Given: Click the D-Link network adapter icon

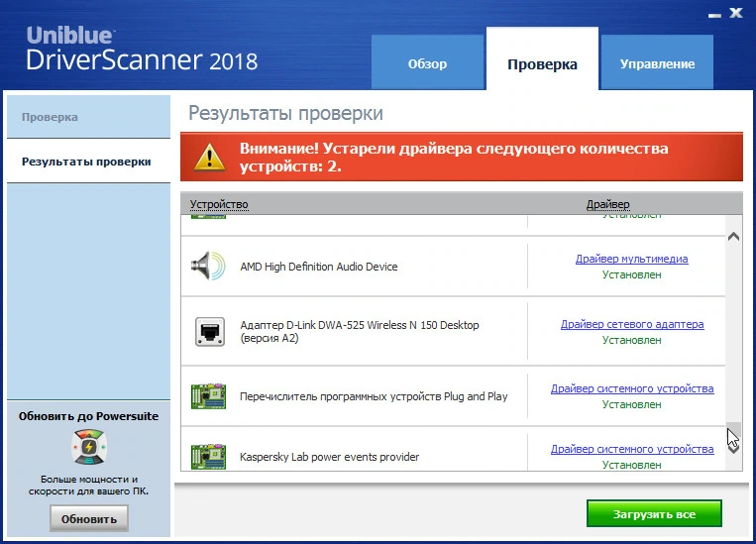Looking at the screenshot, I should click(x=210, y=332).
